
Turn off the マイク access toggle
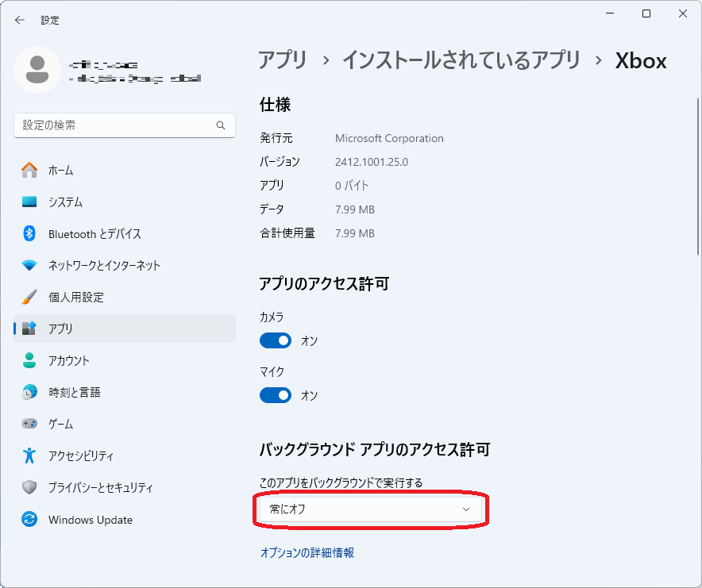(276, 395)
